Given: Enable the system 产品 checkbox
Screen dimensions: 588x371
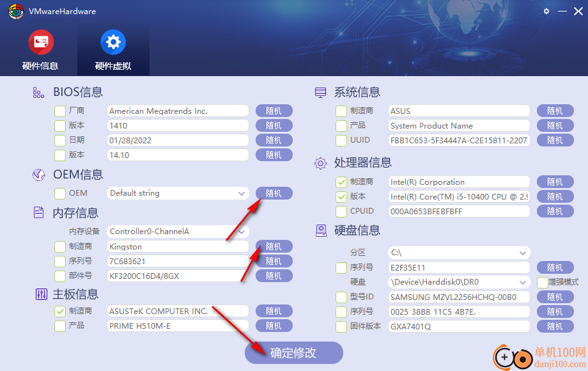Looking at the screenshot, I should 341,125.
